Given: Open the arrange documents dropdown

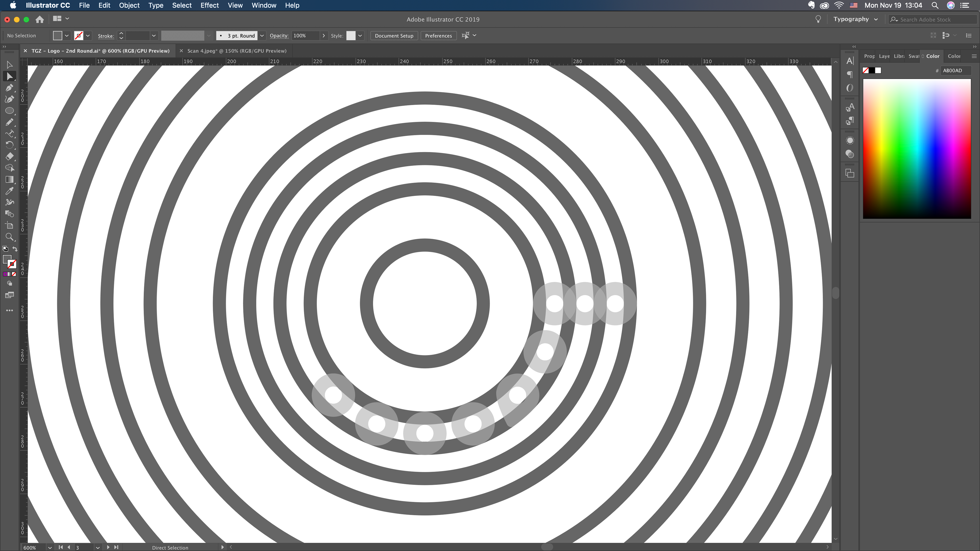Looking at the screenshot, I should point(61,18).
